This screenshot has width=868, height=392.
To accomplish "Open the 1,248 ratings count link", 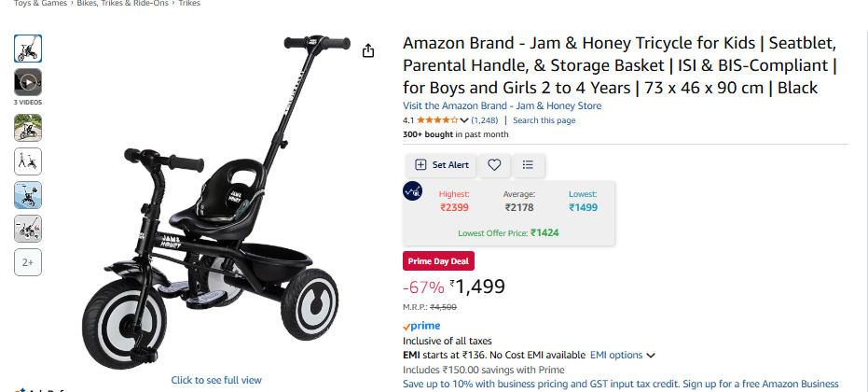I will [485, 120].
